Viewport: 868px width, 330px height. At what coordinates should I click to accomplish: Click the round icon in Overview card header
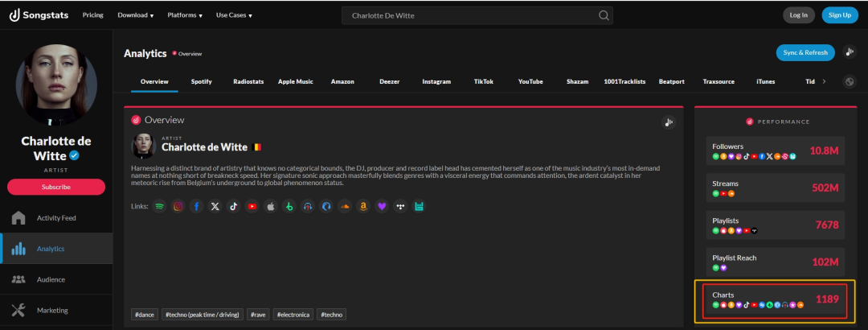point(669,122)
